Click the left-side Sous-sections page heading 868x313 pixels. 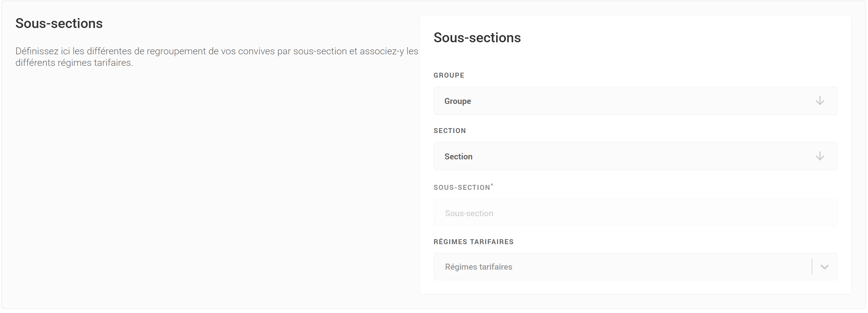click(59, 24)
